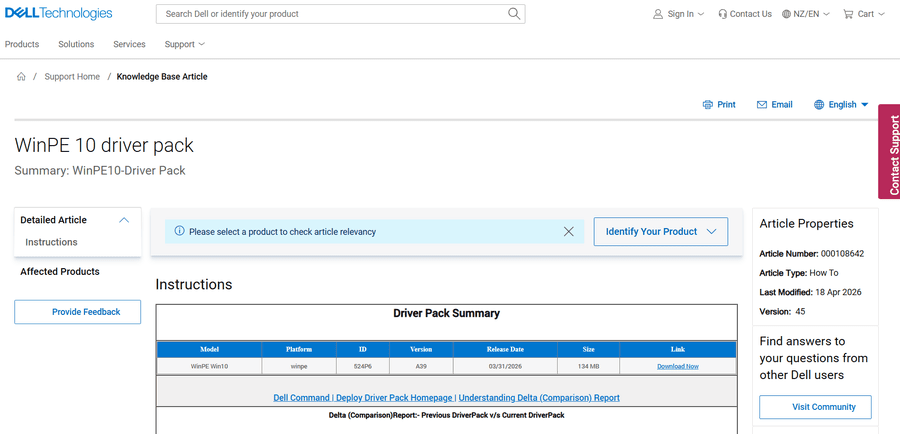Open the Products menu
The image size is (900, 434).
pos(22,44)
